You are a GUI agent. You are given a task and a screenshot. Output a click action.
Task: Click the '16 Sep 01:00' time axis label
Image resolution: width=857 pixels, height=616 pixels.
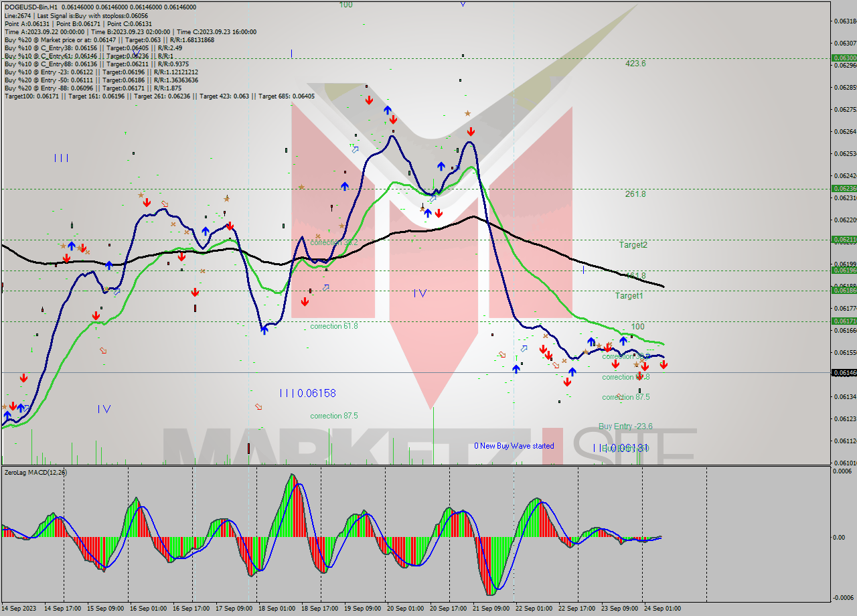coord(149,609)
